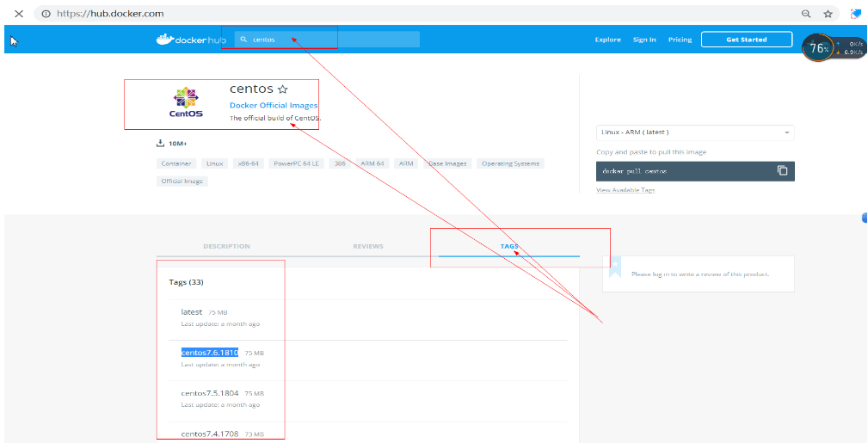Select the Official Image tag chip

182,182
